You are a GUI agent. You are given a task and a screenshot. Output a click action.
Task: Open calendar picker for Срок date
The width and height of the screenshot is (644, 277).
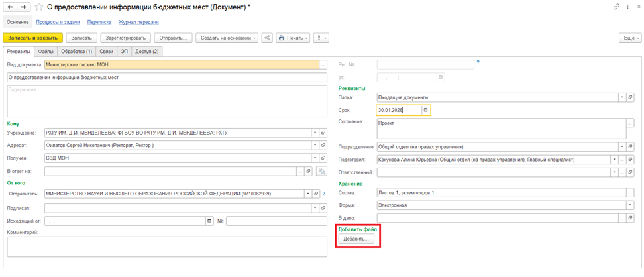click(425, 110)
